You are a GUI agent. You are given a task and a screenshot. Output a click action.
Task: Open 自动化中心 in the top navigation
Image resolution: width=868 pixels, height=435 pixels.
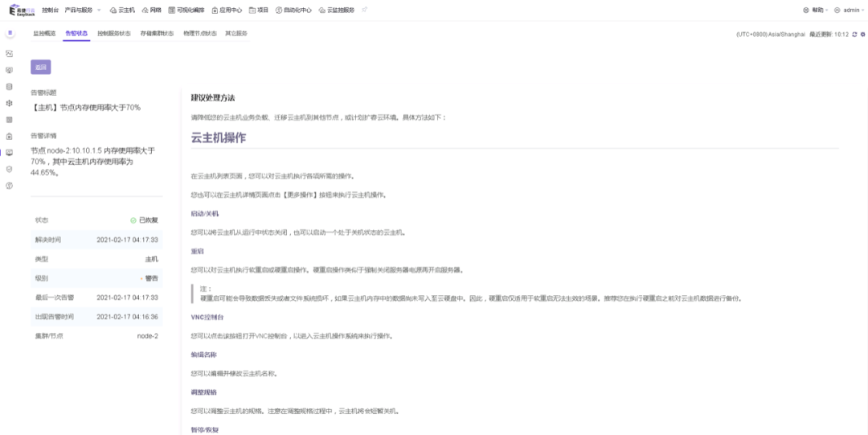(x=298, y=10)
